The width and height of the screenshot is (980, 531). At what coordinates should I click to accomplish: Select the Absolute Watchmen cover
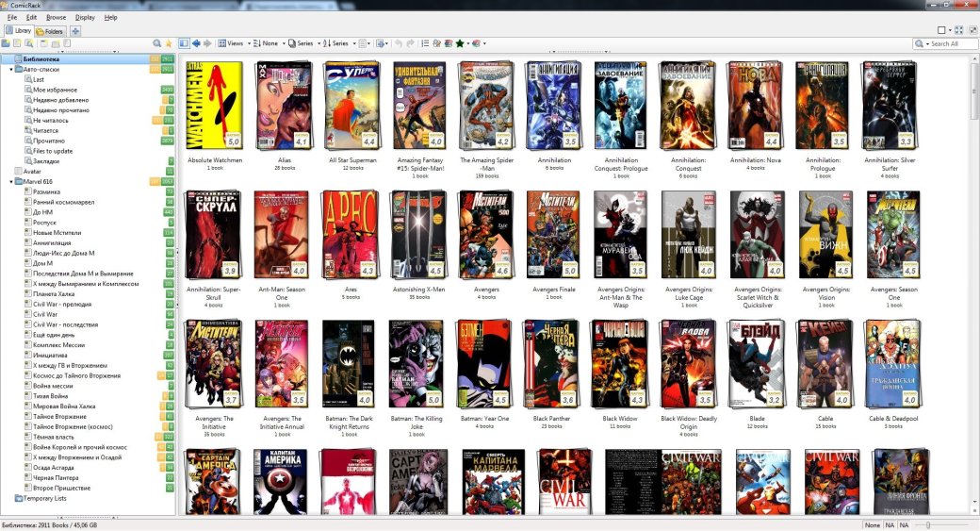coord(215,105)
